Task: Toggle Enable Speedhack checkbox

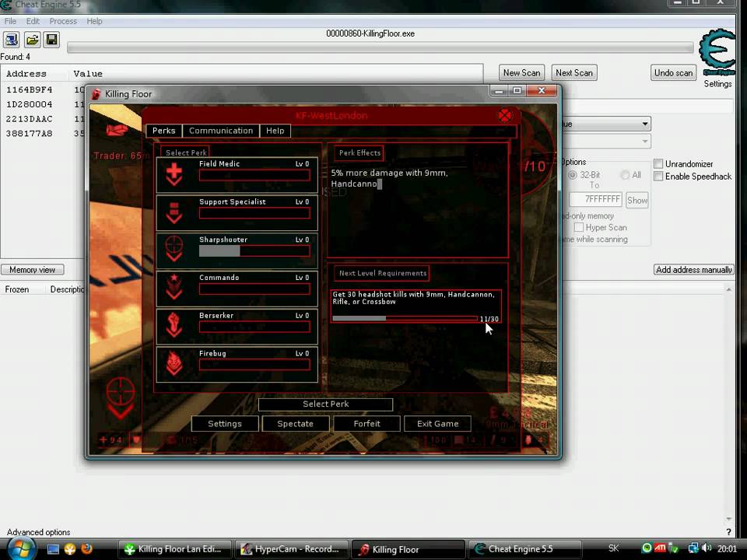Action: 658,177
